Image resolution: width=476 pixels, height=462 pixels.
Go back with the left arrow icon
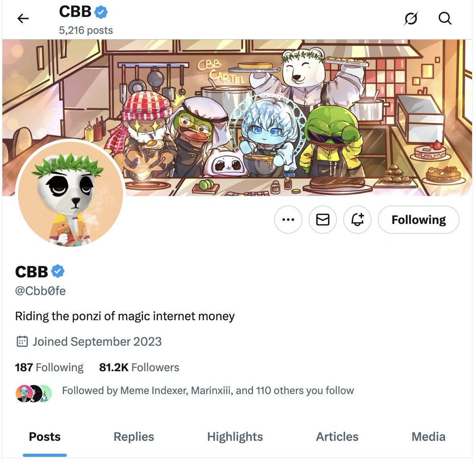pos(23,18)
